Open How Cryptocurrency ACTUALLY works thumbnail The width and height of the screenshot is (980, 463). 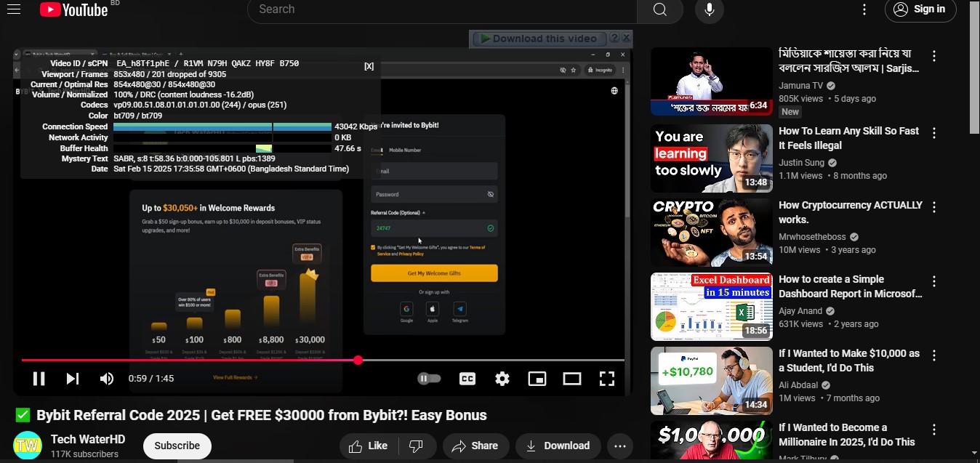point(712,233)
